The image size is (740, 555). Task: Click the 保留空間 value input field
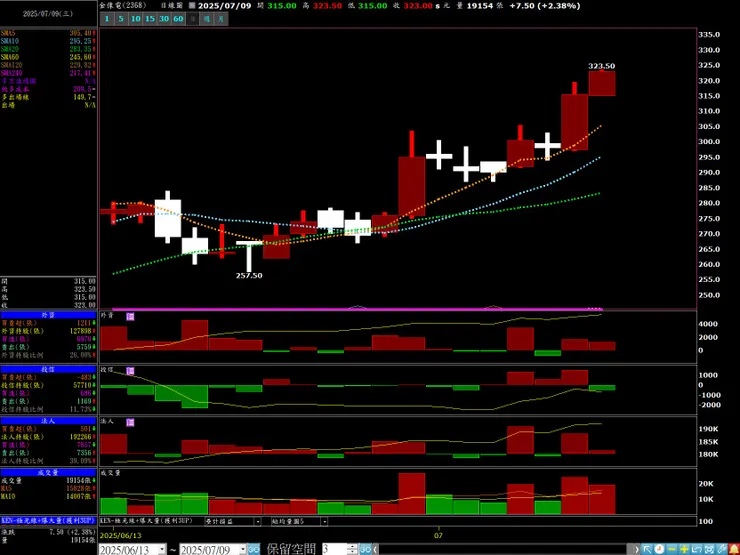(334, 549)
